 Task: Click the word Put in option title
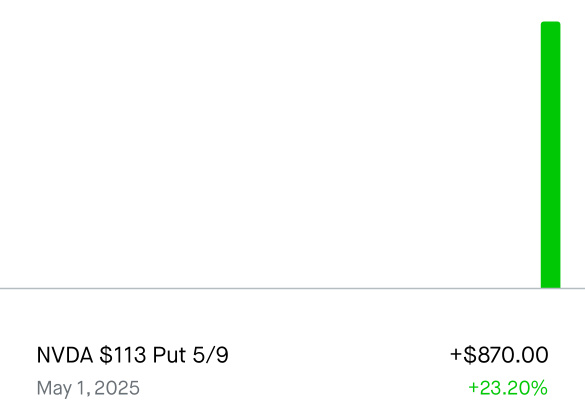point(169,355)
